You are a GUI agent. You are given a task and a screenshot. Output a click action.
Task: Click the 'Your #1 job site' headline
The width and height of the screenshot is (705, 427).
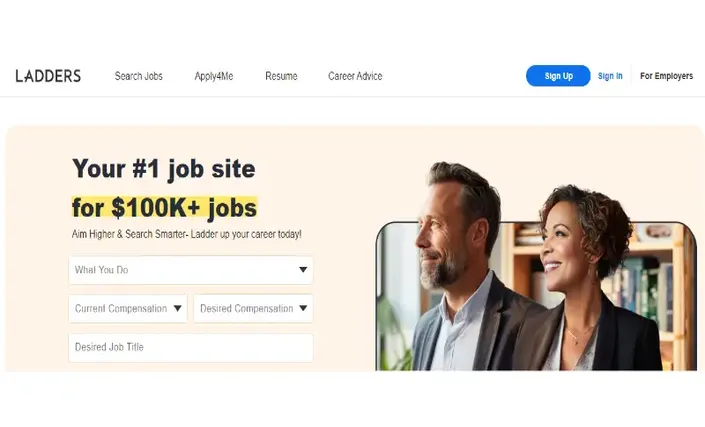[x=164, y=169]
